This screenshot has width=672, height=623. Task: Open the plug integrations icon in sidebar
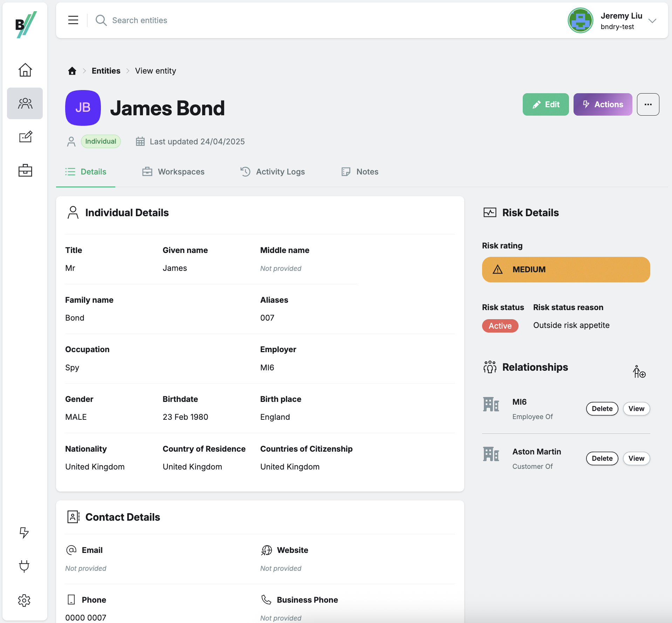[x=24, y=566]
